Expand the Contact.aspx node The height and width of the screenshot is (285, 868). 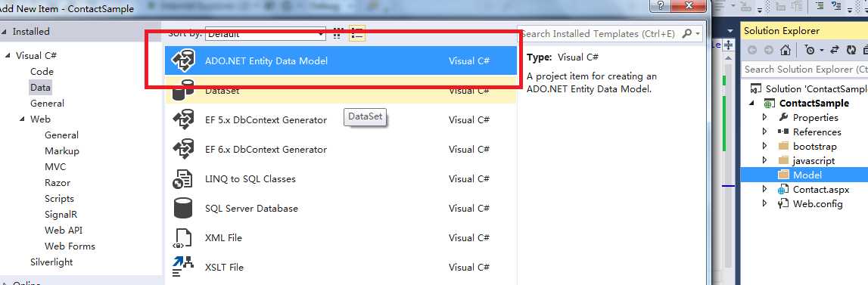765,189
